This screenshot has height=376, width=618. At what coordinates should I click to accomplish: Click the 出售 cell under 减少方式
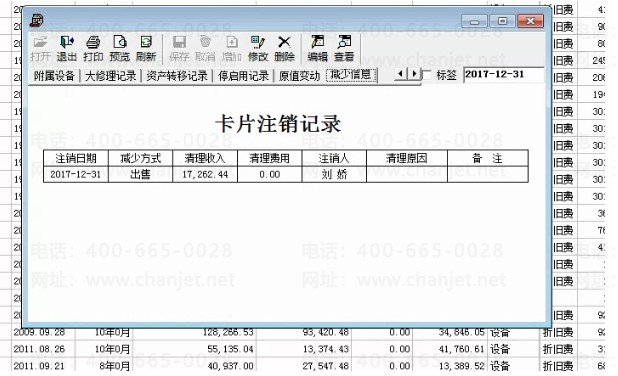[140, 174]
